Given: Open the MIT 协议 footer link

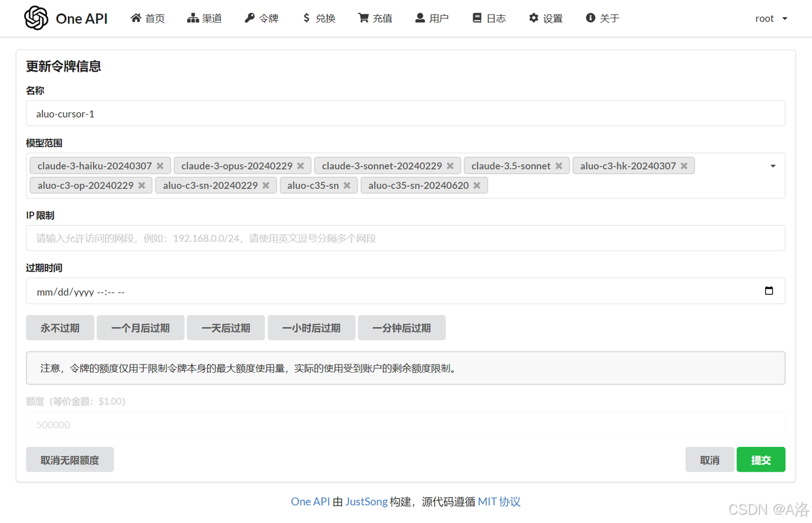Looking at the screenshot, I should [x=499, y=501].
